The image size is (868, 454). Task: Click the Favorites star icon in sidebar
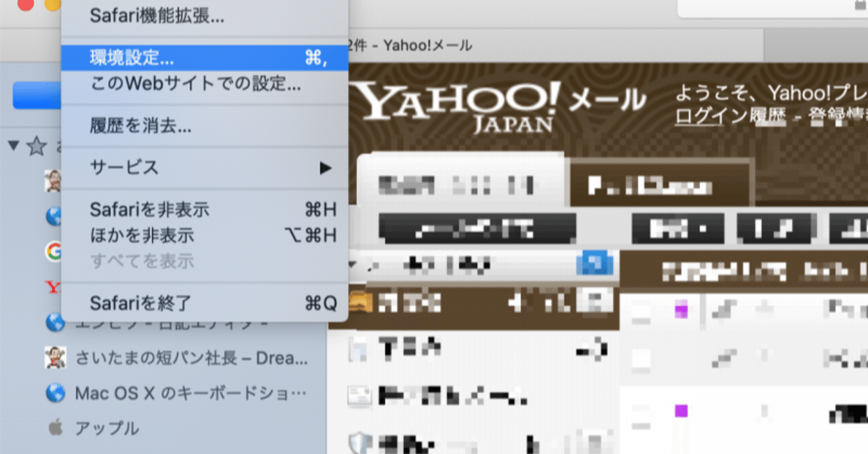[x=37, y=145]
